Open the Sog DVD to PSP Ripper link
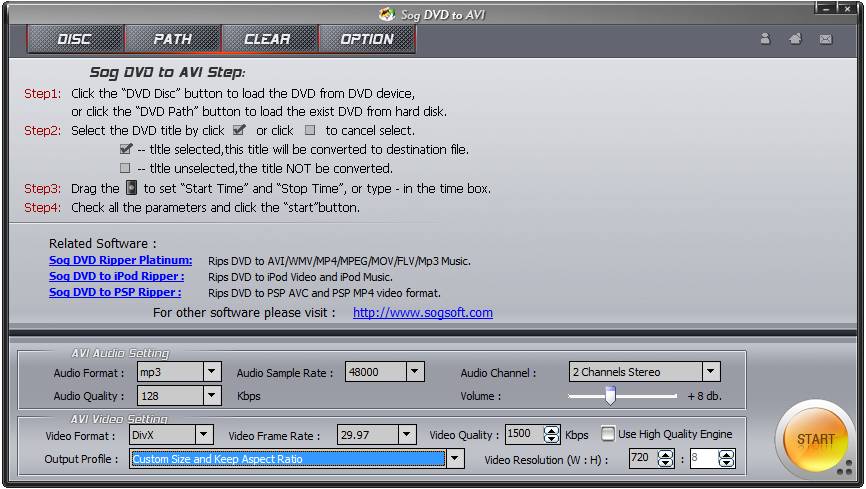The image size is (866, 489). (115, 292)
